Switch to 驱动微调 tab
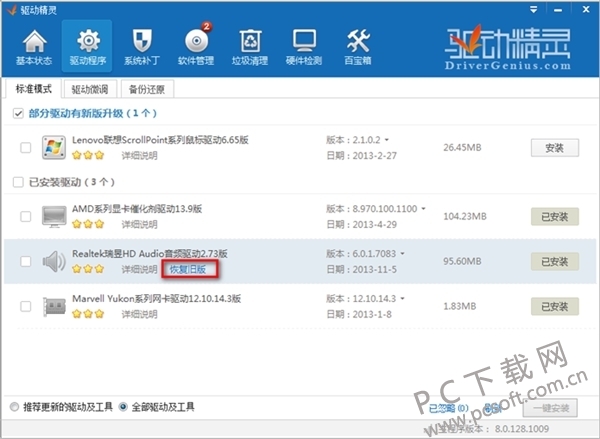Image resolution: width=600 pixels, height=439 pixels. pos(90,90)
